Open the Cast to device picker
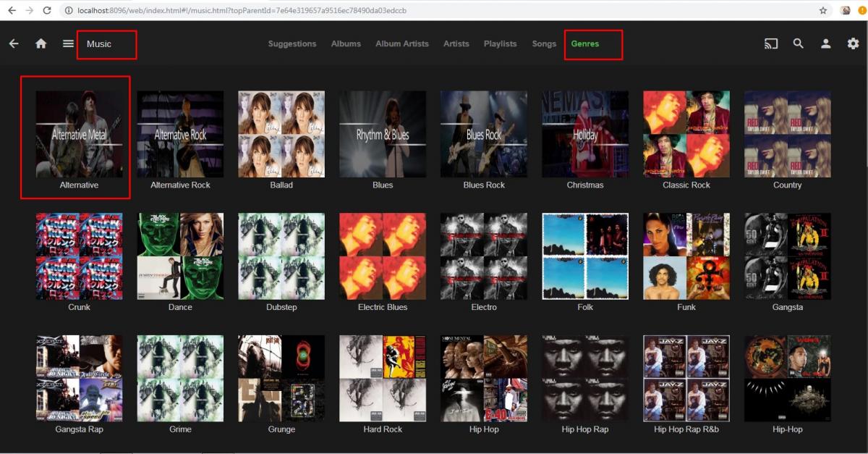The width and height of the screenshot is (868, 454). (x=770, y=43)
